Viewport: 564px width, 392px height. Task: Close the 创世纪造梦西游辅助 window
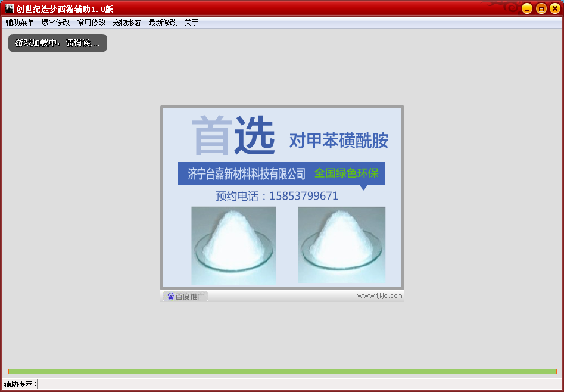tap(554, 8)
